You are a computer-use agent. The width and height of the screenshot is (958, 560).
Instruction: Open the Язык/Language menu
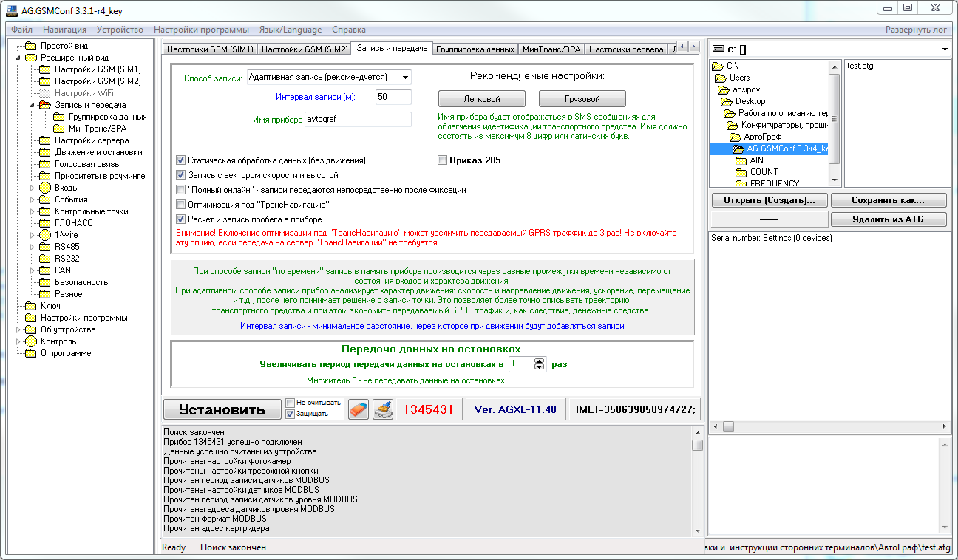(291, 30)
